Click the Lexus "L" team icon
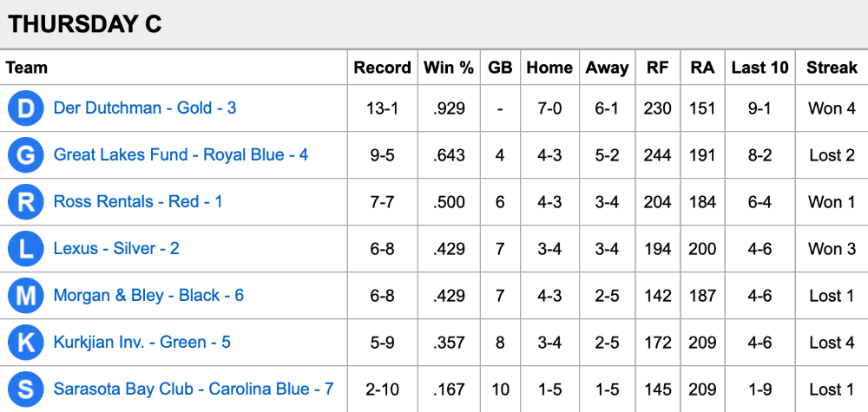Screen dimensions: 868x412 click(x=26, y=249)
